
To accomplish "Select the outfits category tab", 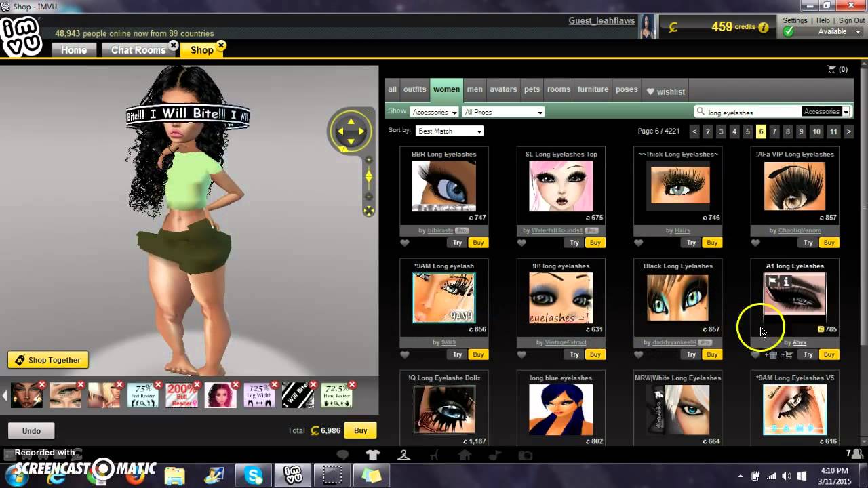I will coord(414,89).
